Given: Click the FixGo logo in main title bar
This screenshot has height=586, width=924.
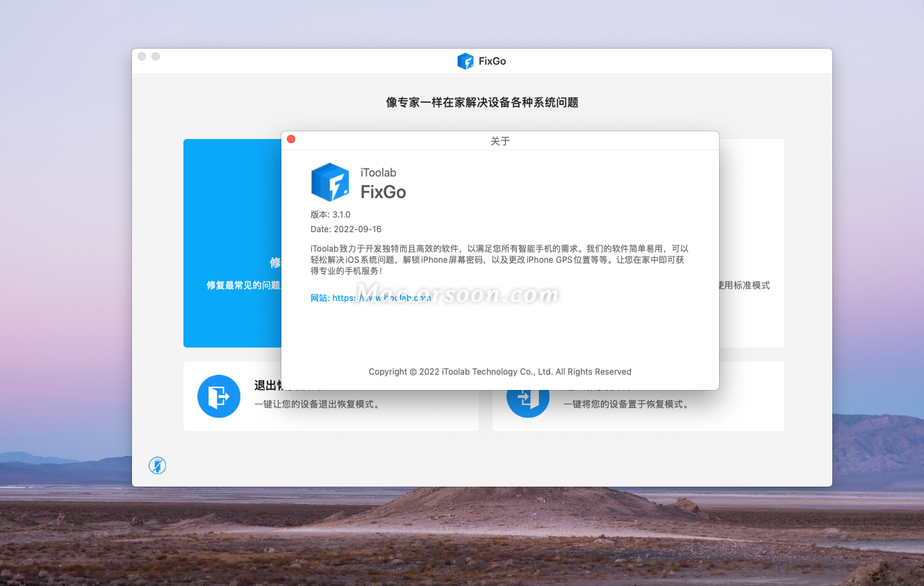Looking at the screenshot, I should [465, 61].
